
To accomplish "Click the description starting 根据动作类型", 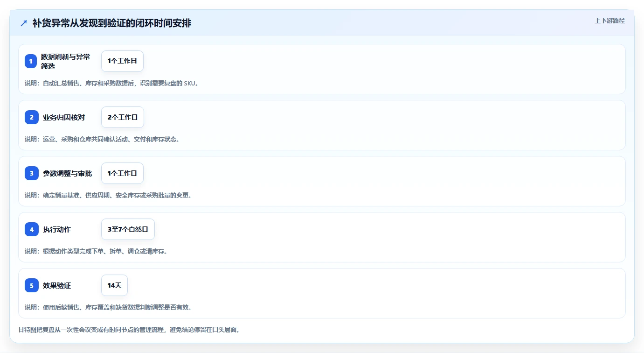I will 96,251.
